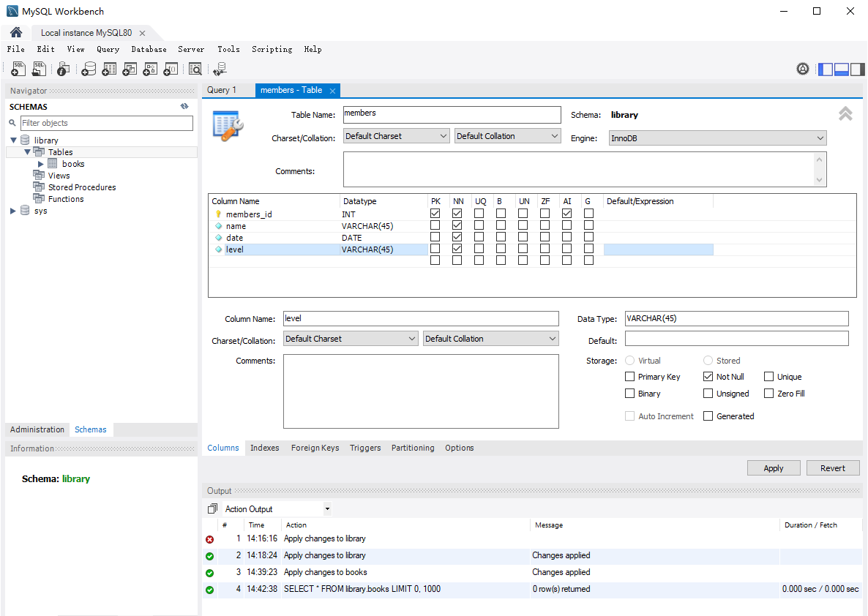Refresh the SCHEMAS list icon
The width and height of the screenshot is (868, 616).
click(x=184, y=106)
